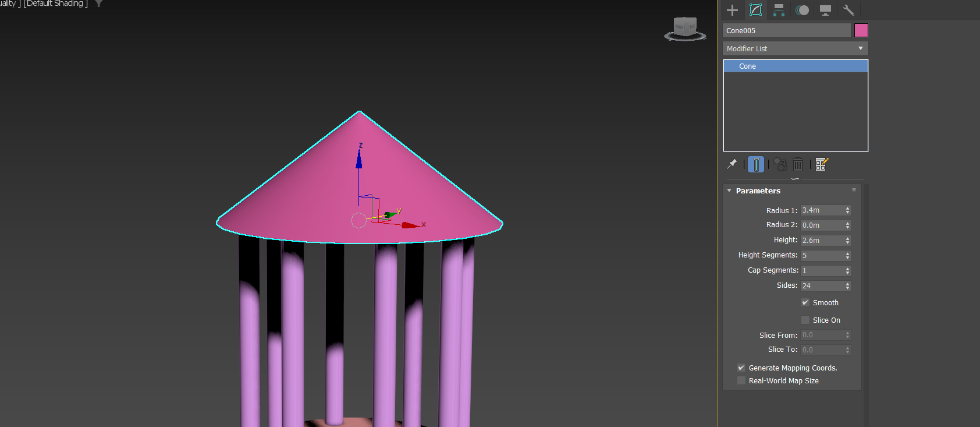
Task: Open the Utilities wrench panel tab
Action: (x=848, y=10)
